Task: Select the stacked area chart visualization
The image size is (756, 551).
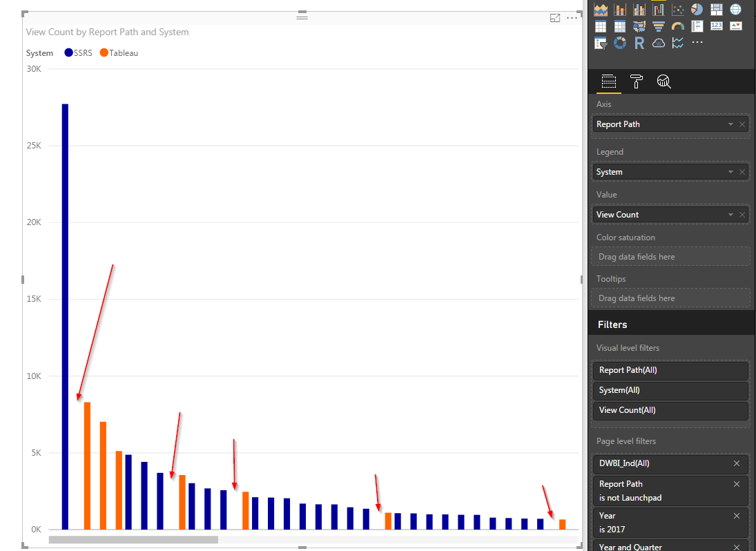Action: 601,9
